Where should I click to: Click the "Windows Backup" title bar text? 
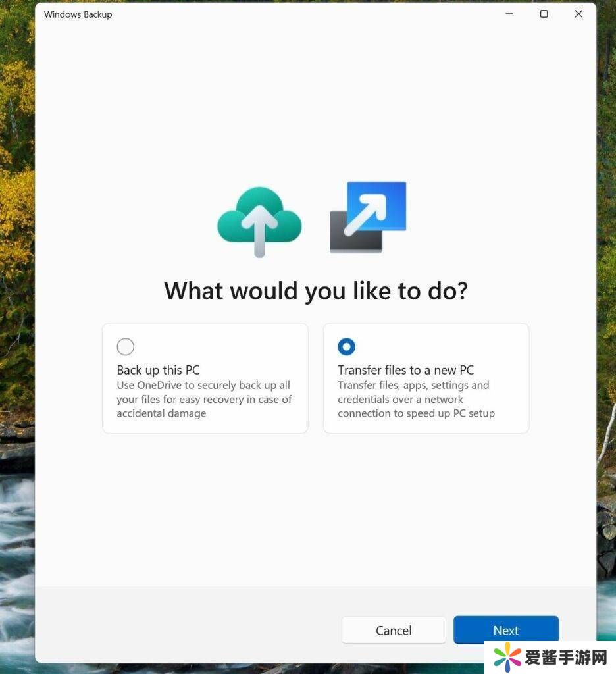click(x=78, y=14)
